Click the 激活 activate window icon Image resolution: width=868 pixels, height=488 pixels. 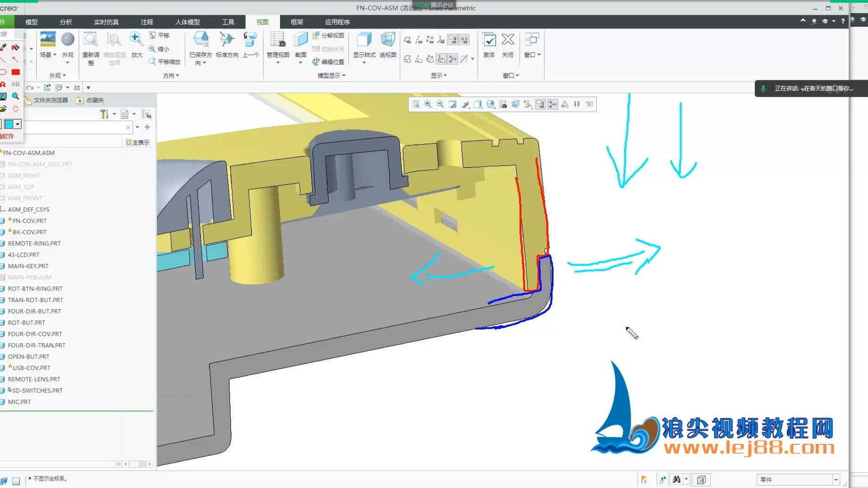[x=488, y=45]
